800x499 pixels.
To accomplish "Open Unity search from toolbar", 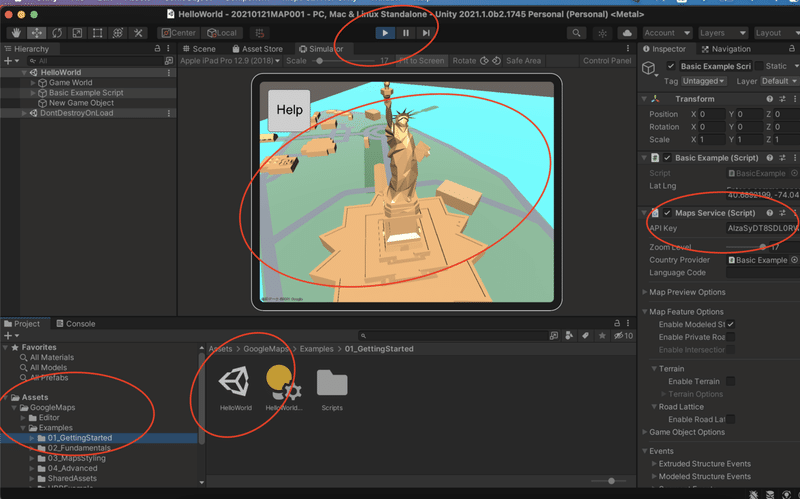I will (576, 33).
